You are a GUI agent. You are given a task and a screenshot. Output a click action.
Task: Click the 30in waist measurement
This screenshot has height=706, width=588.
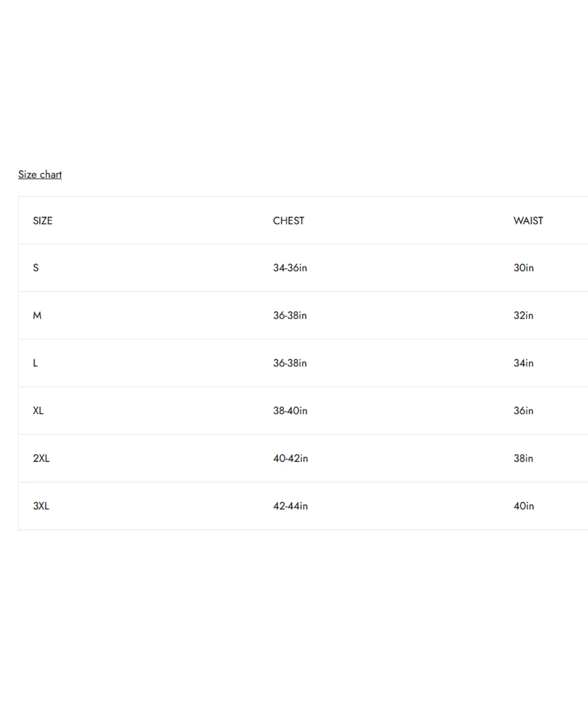(524, 268)
